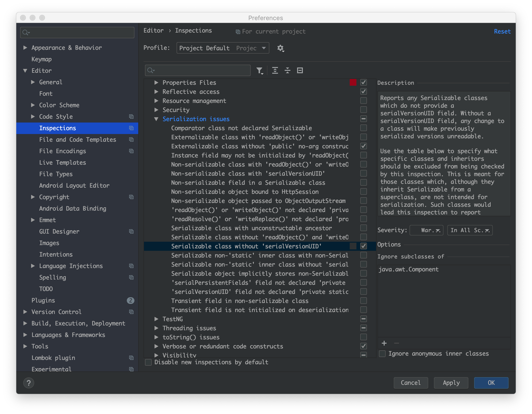Image resolution: width=532 pixels, height=414 pixels.
Task: Select java.awt.Component in the ignore list
Action: [409, 269]
